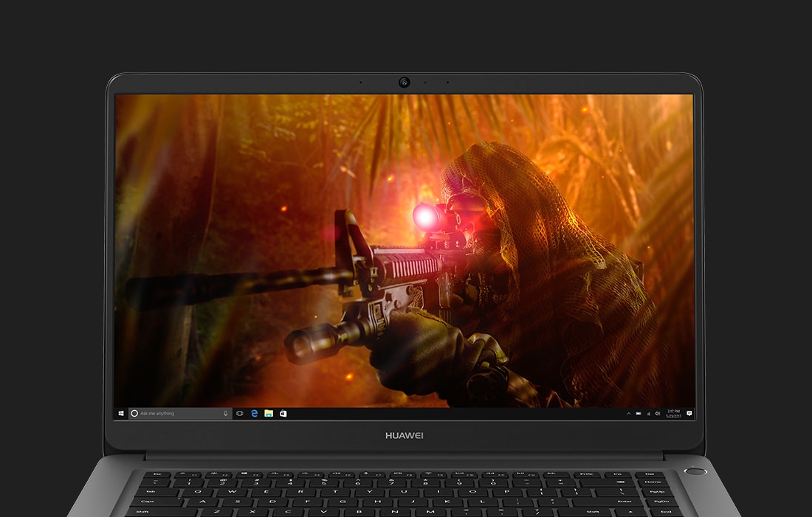This screenshot has width=812, height=517.
Task: Click the webcam lens above the screen
Action: (404, 82)
